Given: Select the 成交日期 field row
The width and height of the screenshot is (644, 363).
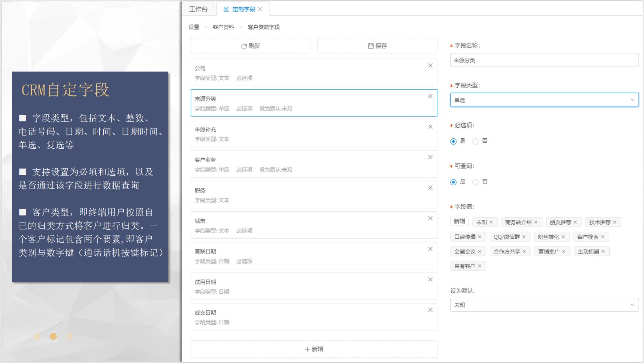Looking at the screenshot, I should point(314,317).
